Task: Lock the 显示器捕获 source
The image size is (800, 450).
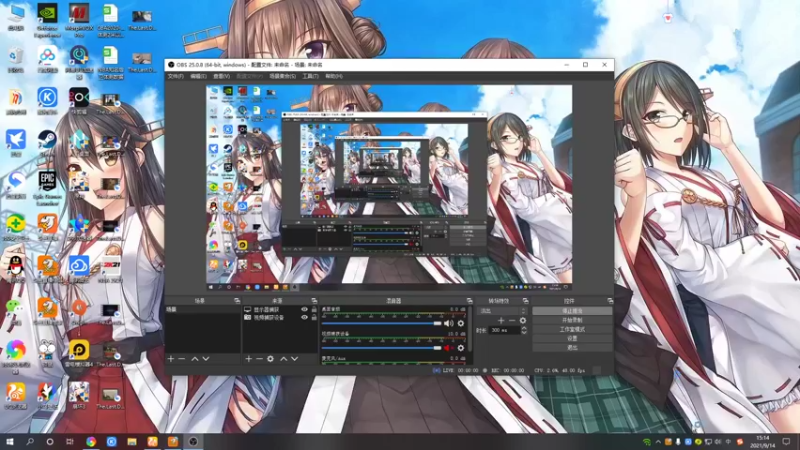Action: point(314,310)
